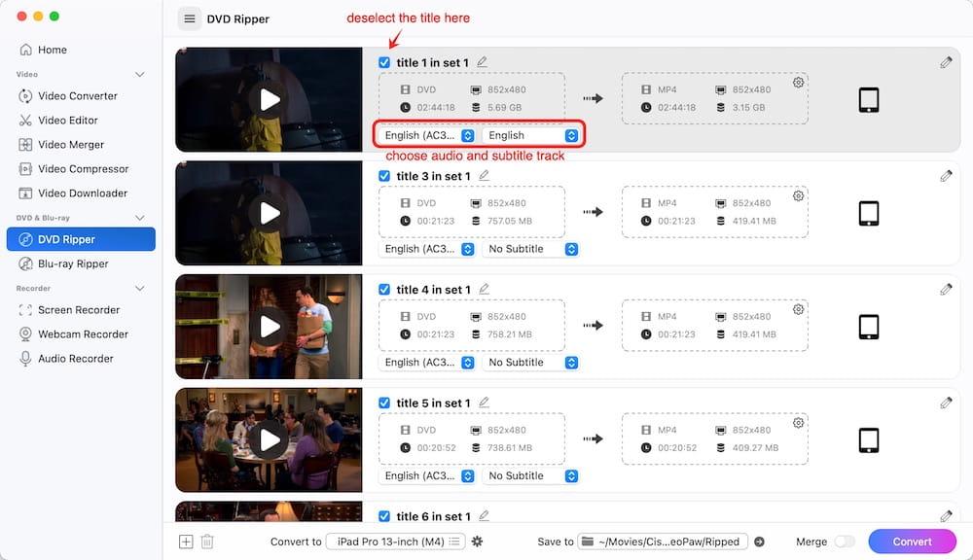Uncheck the title 3 in set 1 checkbox
Viewport: 973px width, 560px height.
[x=384, y=176]
